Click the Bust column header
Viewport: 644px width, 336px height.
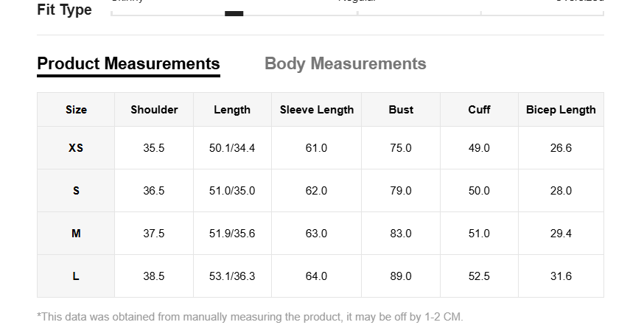coord(401,110)
